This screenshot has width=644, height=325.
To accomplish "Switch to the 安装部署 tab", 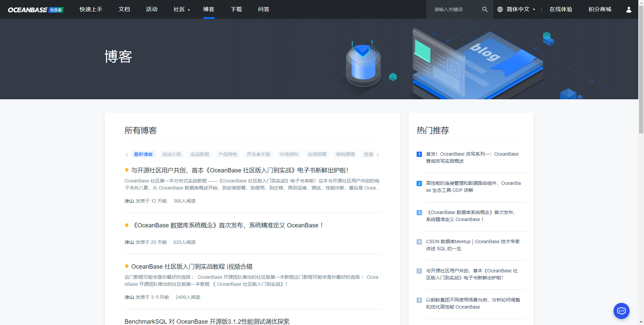I will point(317,154).
